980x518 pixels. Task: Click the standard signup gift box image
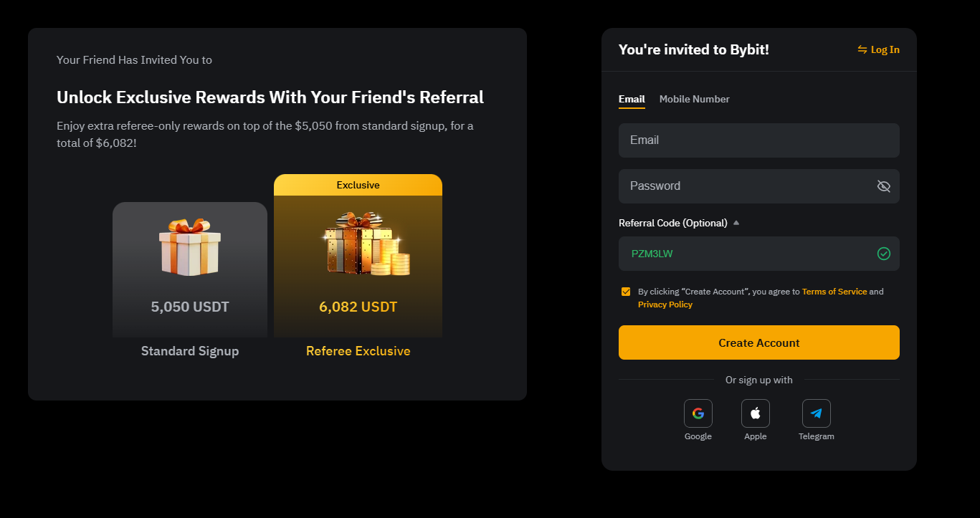pyautogui.click(x=190, y=247)
